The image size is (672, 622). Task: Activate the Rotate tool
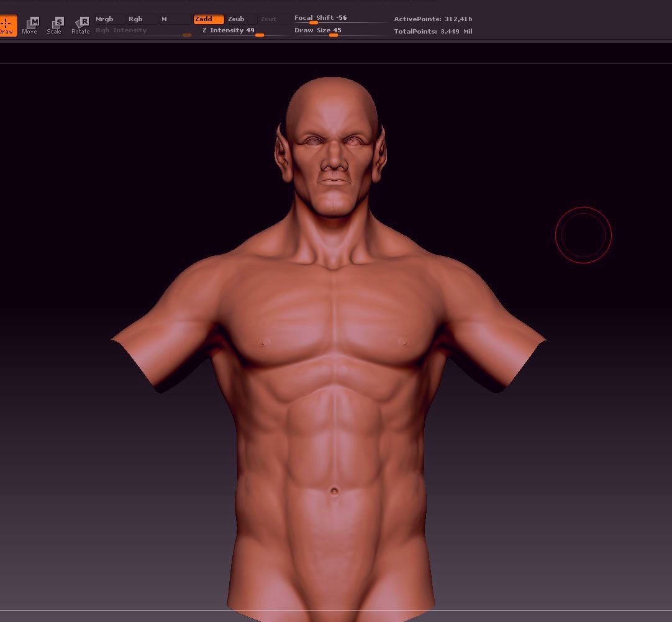pyautogui.click(x=81, y=25)
